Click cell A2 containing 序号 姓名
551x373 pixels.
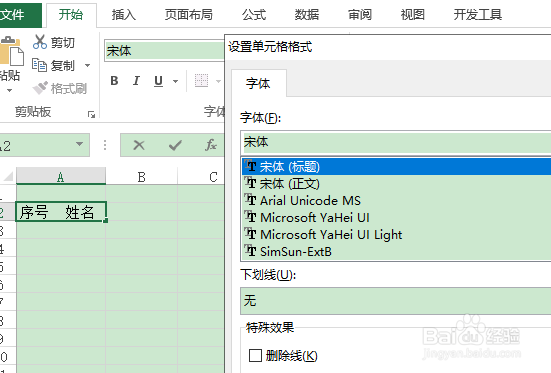(x=61, y=212)
